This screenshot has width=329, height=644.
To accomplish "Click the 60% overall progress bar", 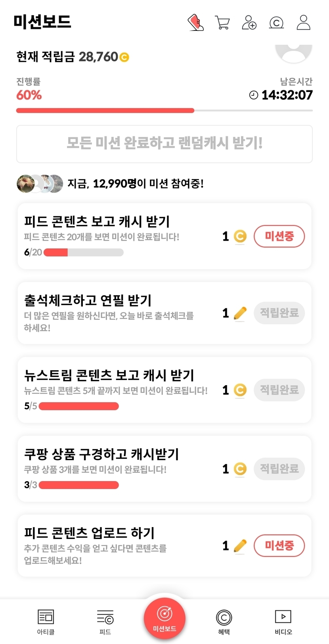I will click(164, 111).
